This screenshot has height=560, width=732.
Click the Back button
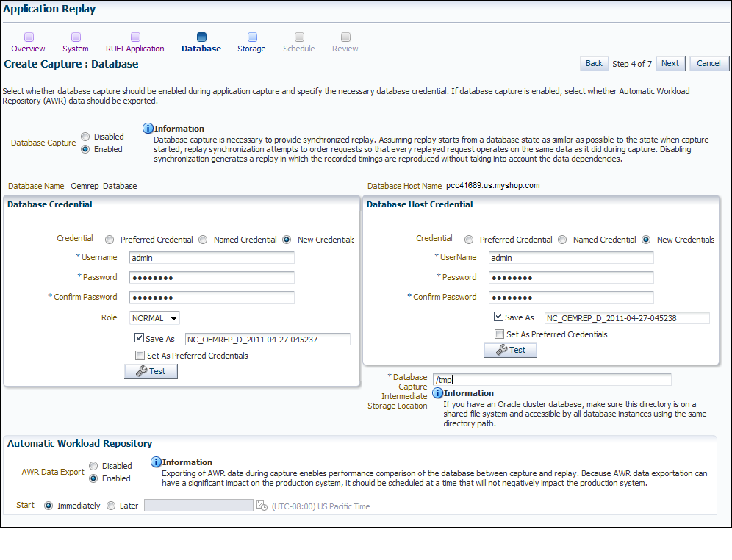[x=595, y=63]
